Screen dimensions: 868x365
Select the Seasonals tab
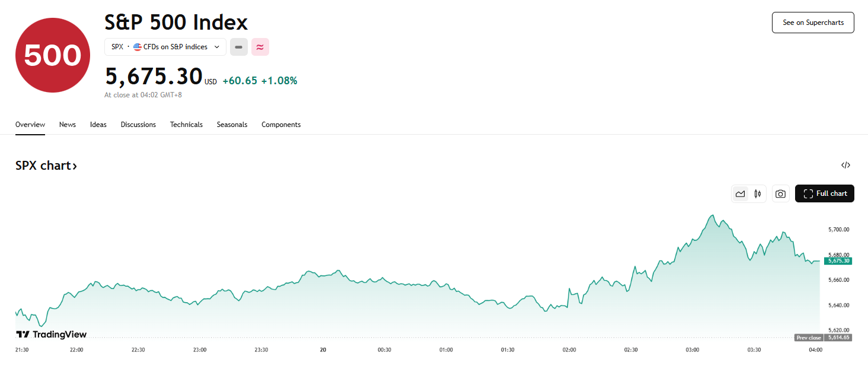232,125
